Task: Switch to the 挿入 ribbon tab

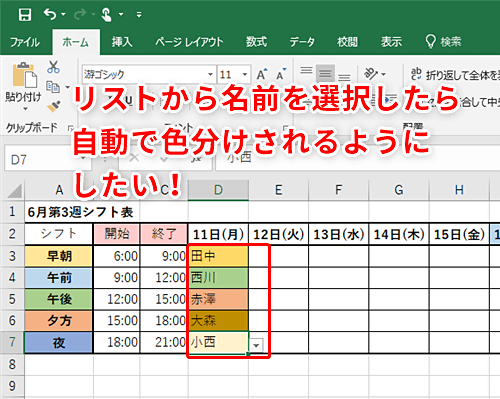Action: (122, 42)
